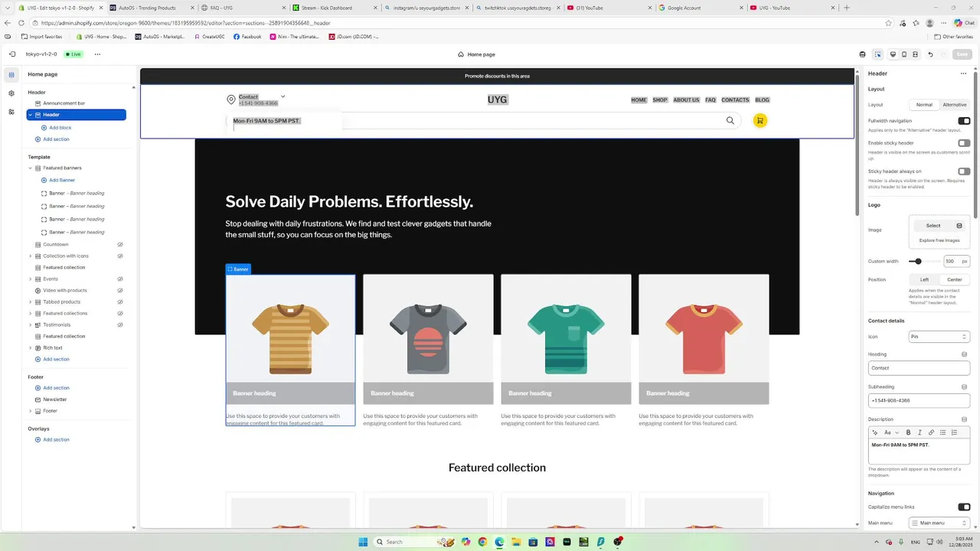Image resolution: width=980 pixels, height=551 pixels.
Task: Connect dynamic source for logo image
Action: pyautogui.click(x=959, y=226)
